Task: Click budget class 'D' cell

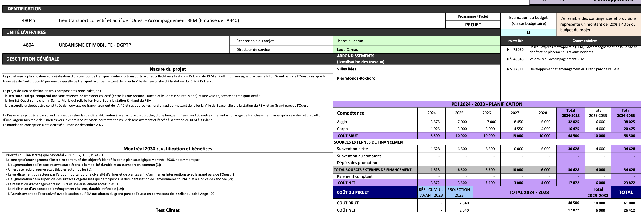Action: tap(528, 32)
